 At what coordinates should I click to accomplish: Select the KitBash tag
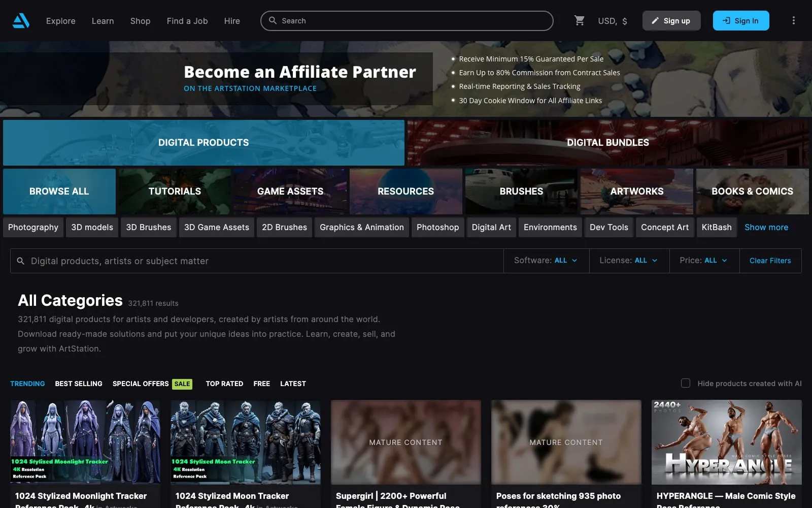[717, 227]
